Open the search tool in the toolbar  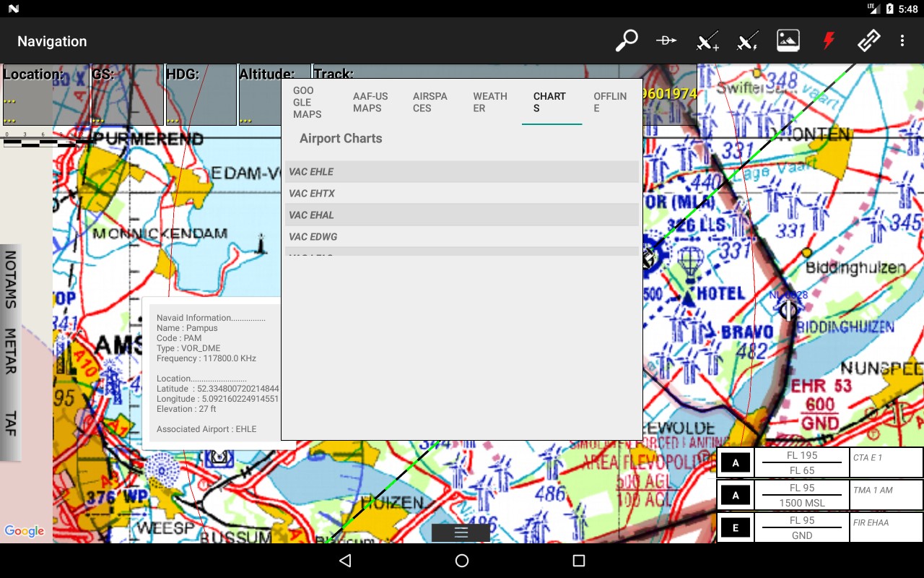tap(626, 40)
